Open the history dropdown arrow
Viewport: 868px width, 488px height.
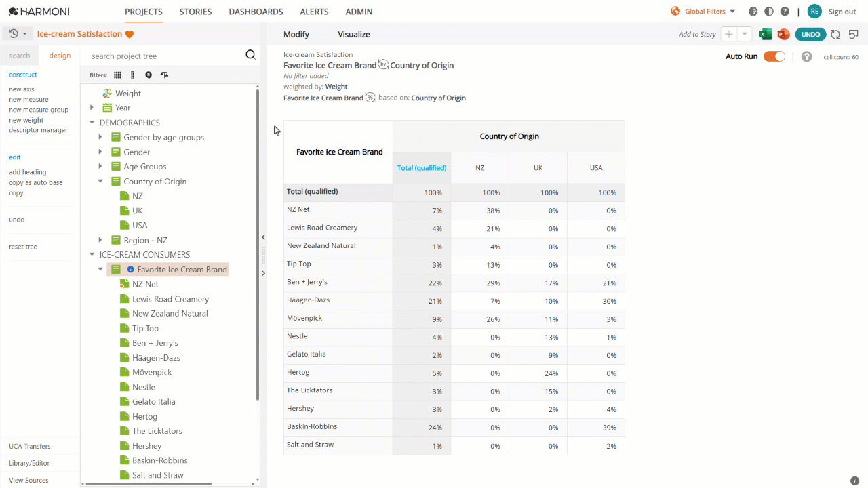tap(25, 34)
